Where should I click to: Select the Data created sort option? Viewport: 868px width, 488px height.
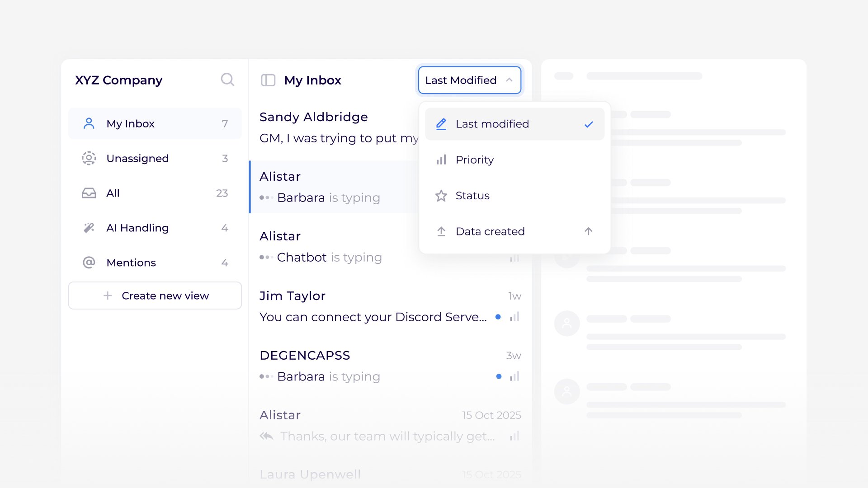pos(515,231)
